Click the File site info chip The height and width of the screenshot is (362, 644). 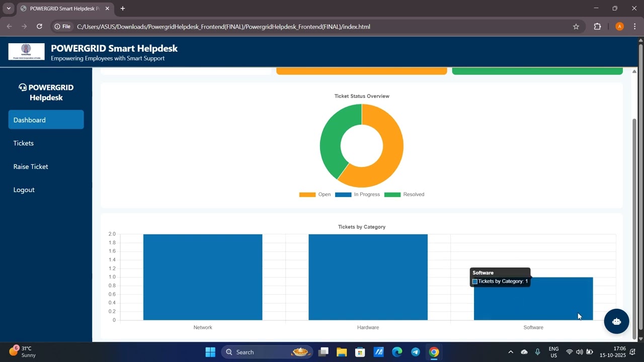click(x=63, y=27)
